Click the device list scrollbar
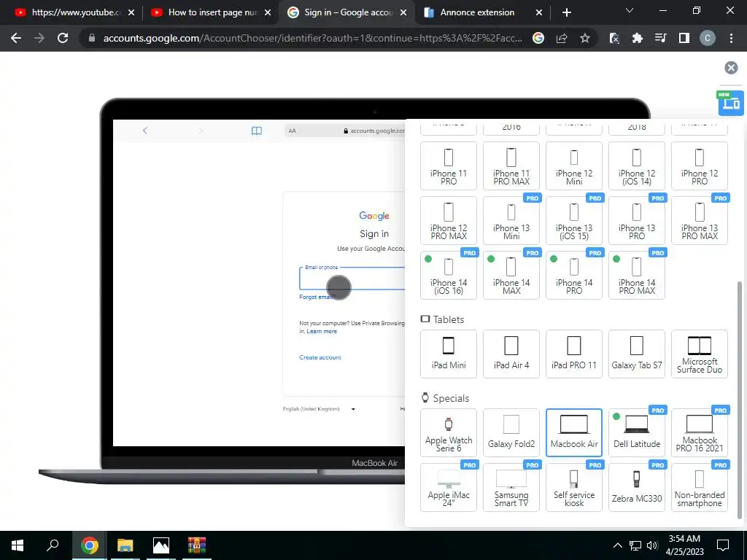The image size is (747, 560). coord(740,399)
